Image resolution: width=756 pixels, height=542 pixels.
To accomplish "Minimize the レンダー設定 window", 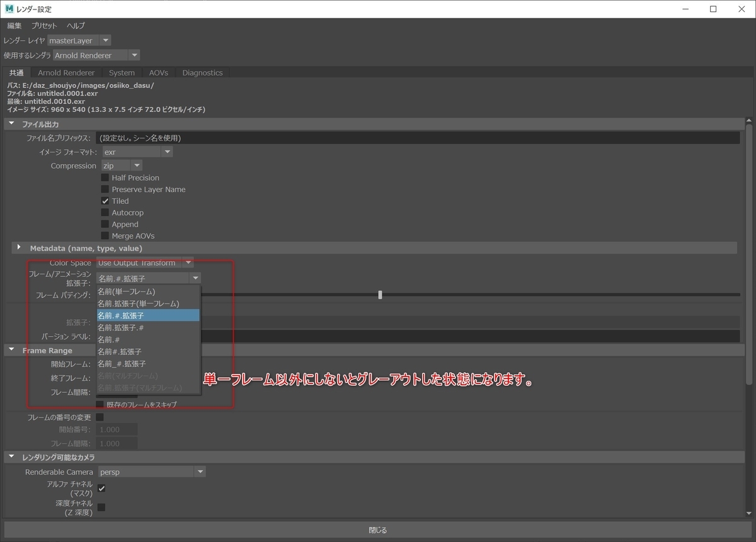I will pos(684,9).
